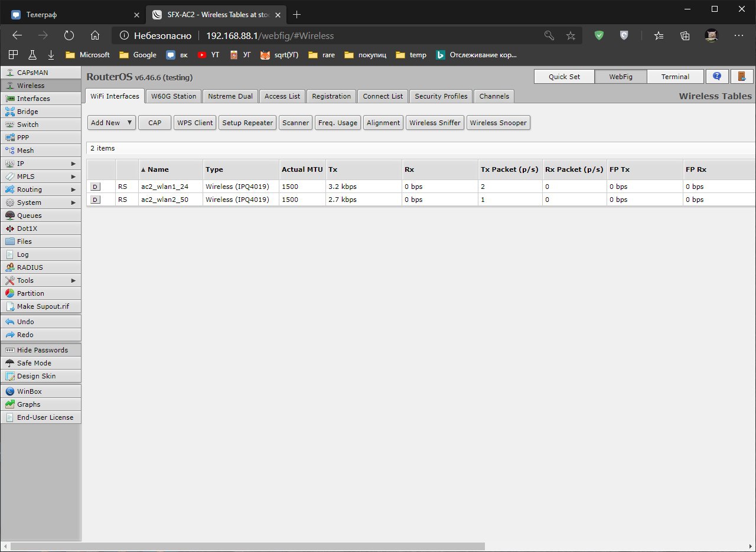The width and height of the screenshot is (756, 552).
Task: Open End-User License in sidebar
Action: (41, 417)
